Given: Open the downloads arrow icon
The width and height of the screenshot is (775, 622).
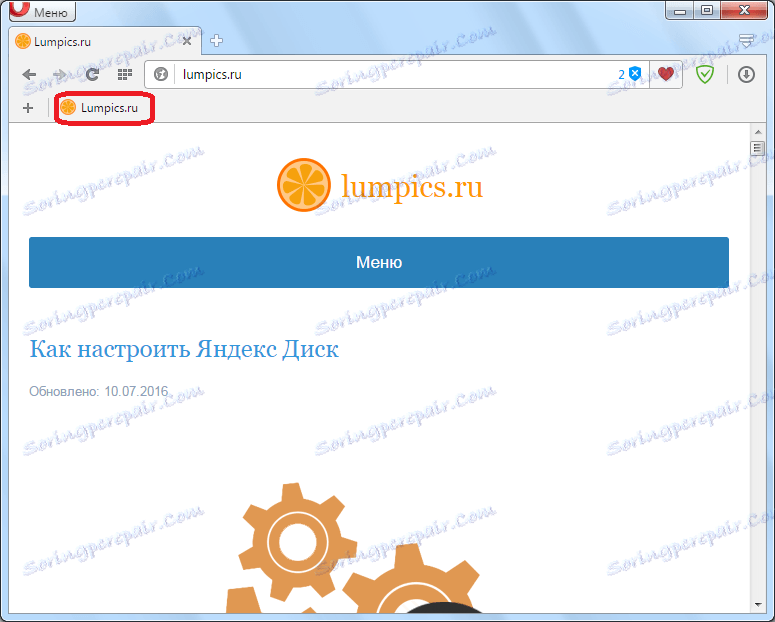Looking at the screenshot, I should (746, 75).
